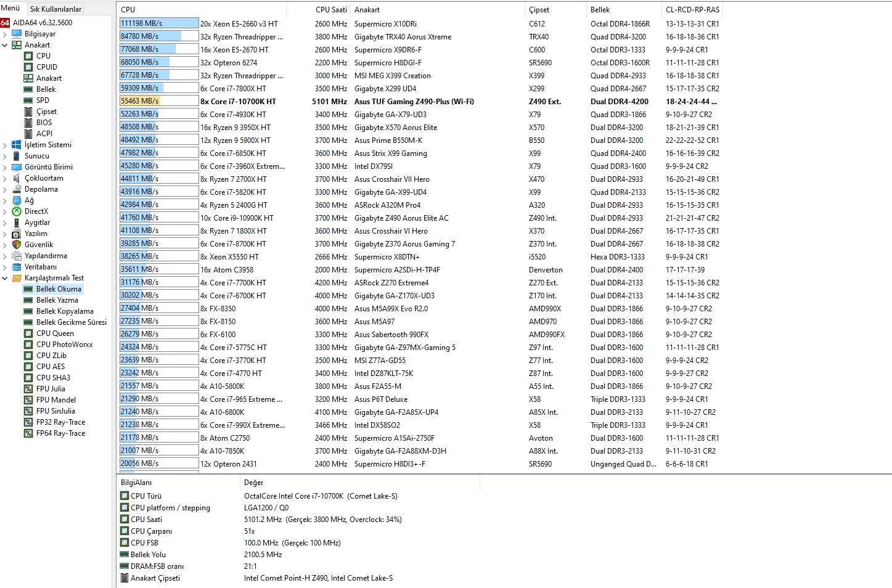Expand the Yazılım node arrow
Screen dimensions: 892x588
pyautogui.click(x=5, y=234)
